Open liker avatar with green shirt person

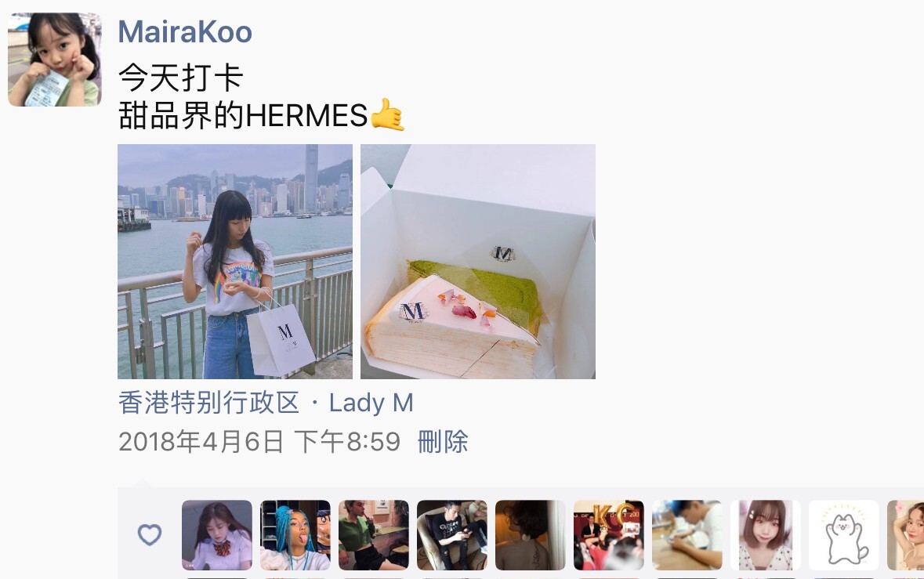coord(374,535)
